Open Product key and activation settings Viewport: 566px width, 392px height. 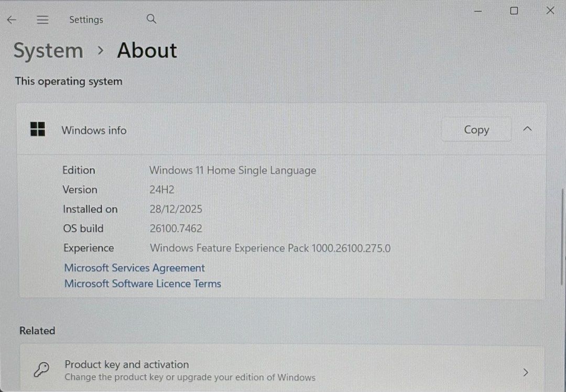tap(126, 364)
